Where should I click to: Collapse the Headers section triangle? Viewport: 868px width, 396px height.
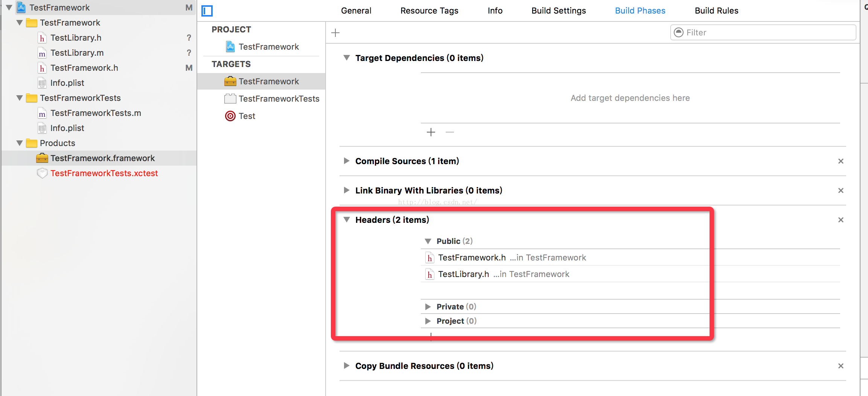pos(347,219)
